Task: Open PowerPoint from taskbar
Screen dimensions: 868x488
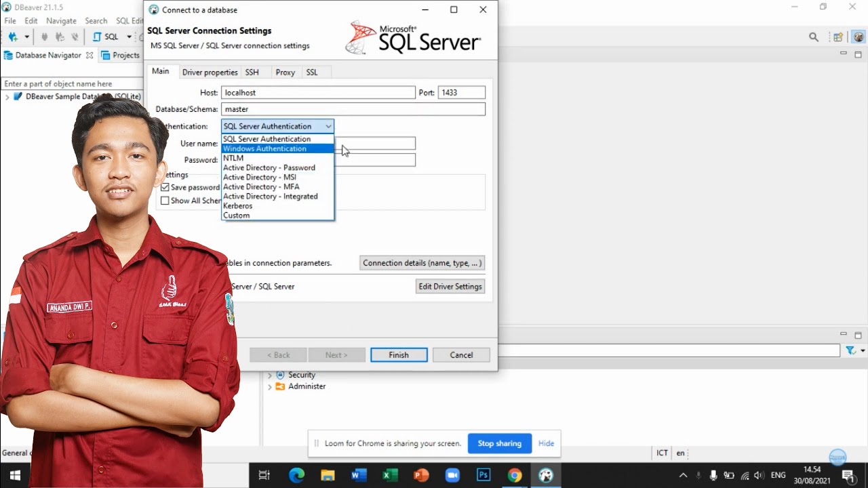Action: click(x=421, y=475)
